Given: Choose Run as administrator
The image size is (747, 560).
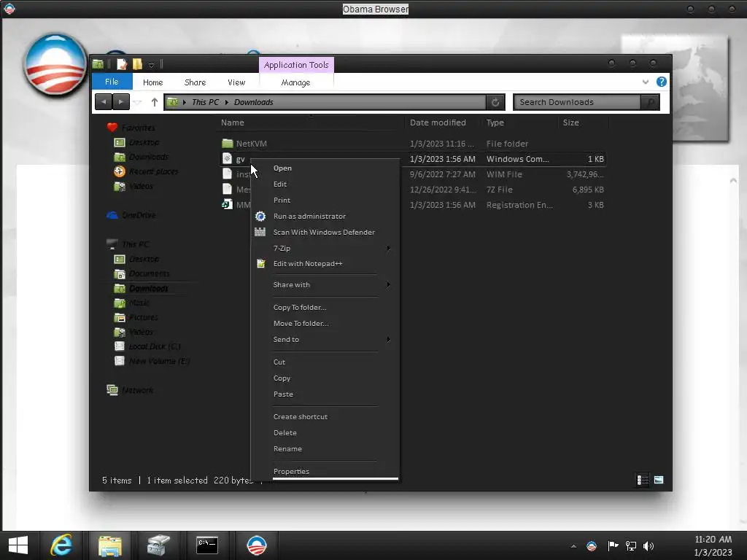Looking at the screenshot, I should 309,216.
